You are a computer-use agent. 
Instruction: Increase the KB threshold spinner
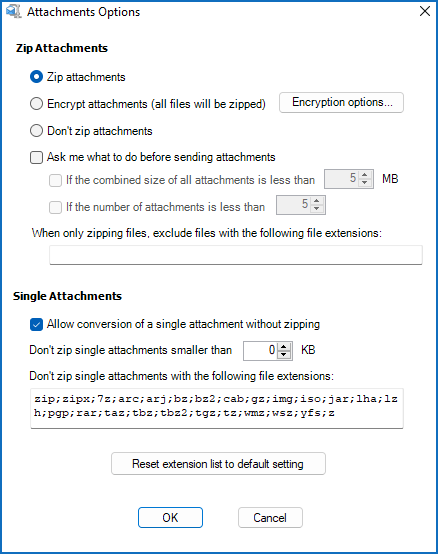[284, 347]
